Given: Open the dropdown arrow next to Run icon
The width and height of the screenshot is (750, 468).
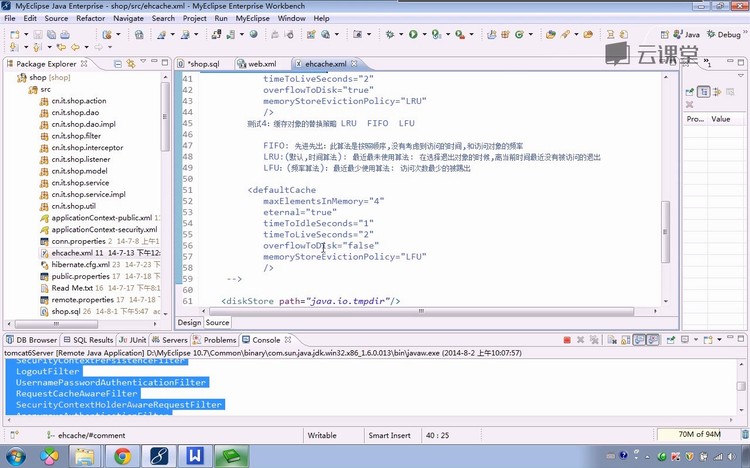Looking at the screenshot, I should pyautogui.click(x=424, y=34).
